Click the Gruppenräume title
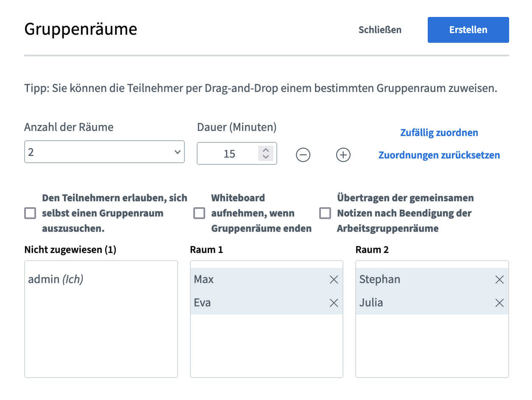 tap(81, 29)
